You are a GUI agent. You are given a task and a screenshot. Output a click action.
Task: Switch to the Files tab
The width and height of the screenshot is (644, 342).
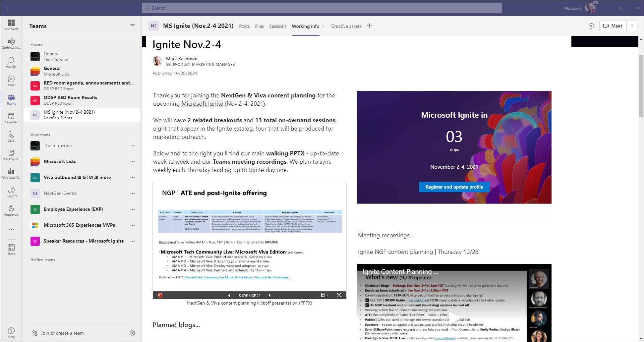pos(260,26)
